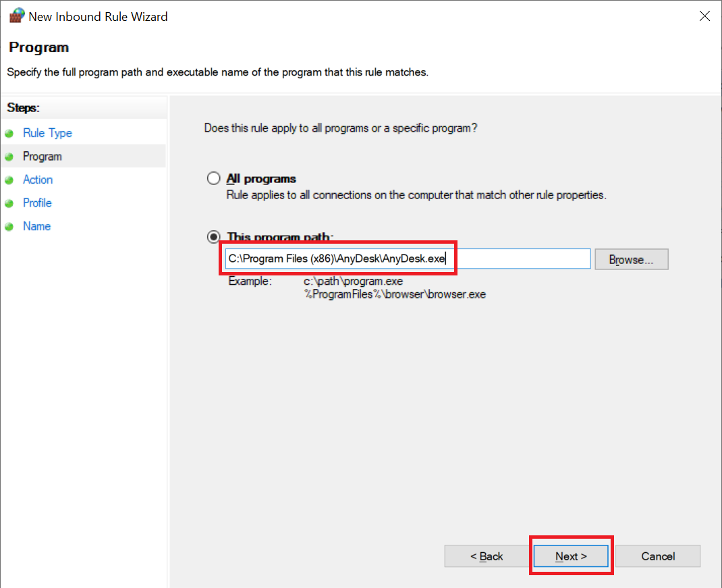Jump to the Action step
This screenshot has height=588, width=722.
38,180
